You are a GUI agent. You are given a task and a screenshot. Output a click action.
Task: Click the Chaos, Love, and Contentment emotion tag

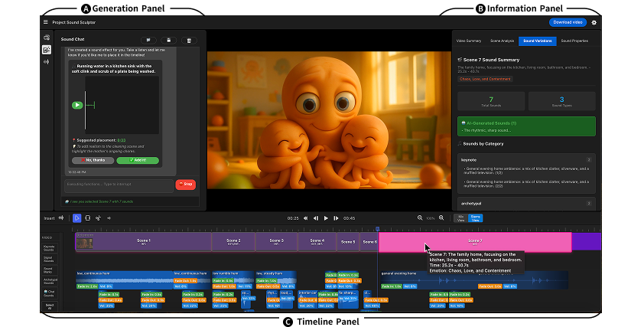tap(485, 79)
